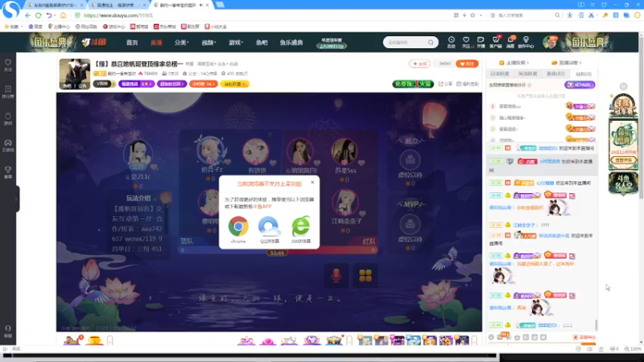Switch to the 贵宾(83) tab
The height and width of the screenshot is (362, 644).
555,74
